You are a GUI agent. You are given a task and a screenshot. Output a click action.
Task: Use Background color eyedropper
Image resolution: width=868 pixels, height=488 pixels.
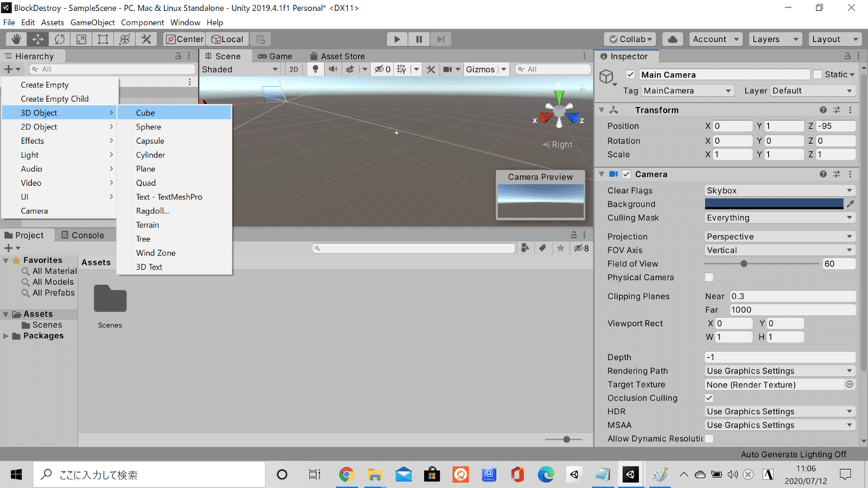coord(851,204)
